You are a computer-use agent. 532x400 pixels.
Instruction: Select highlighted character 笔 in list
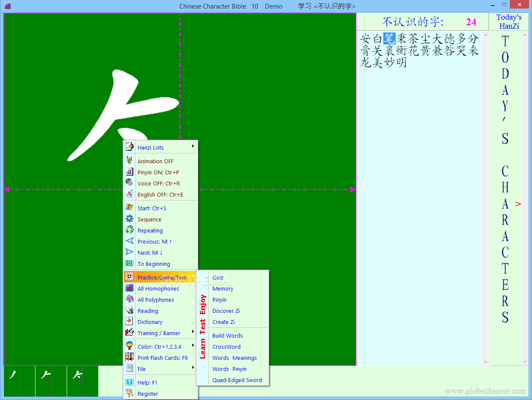(389, 38)
